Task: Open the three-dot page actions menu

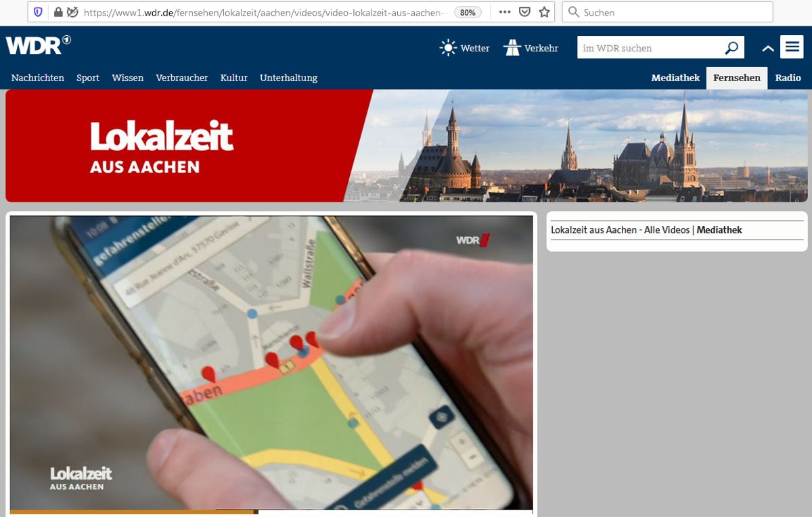Action: tap(505, 12)
